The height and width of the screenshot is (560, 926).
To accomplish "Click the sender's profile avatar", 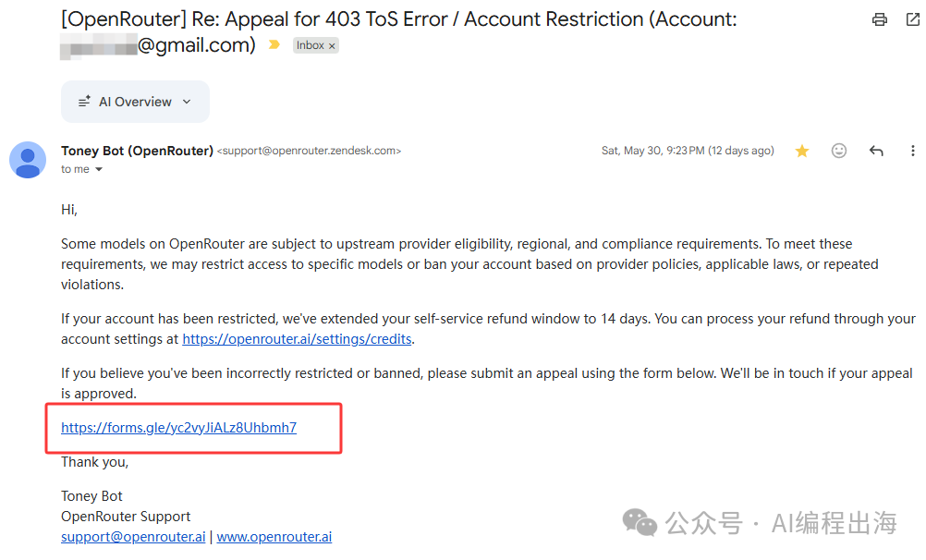I will (28, 160).
